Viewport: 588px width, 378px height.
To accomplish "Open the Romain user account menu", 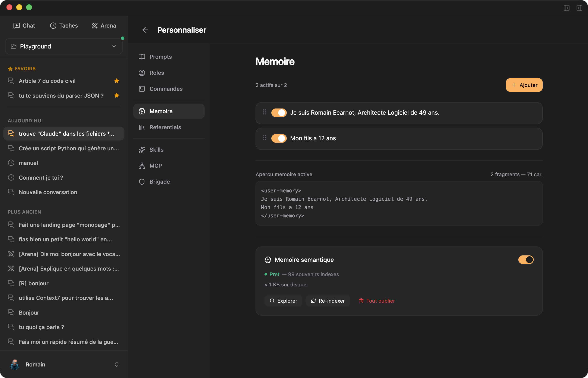I will click(x=64, y=364).
